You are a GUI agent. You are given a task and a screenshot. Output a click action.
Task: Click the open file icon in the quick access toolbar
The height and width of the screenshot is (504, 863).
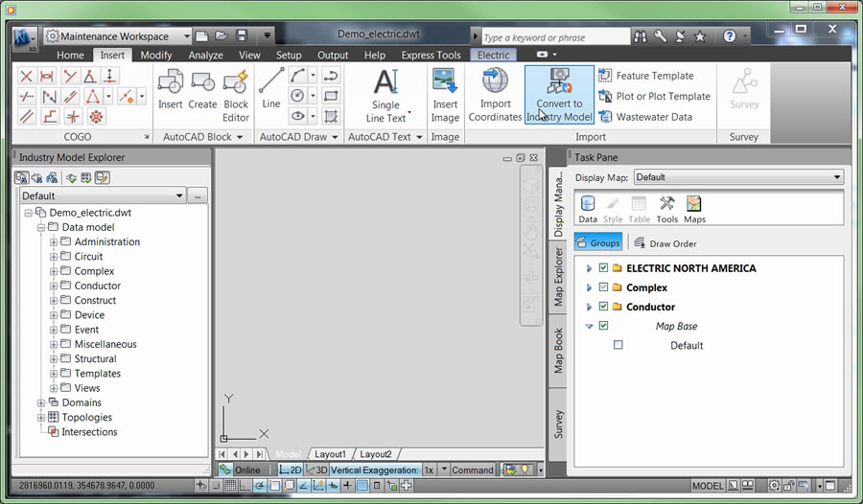pos(222,35)
